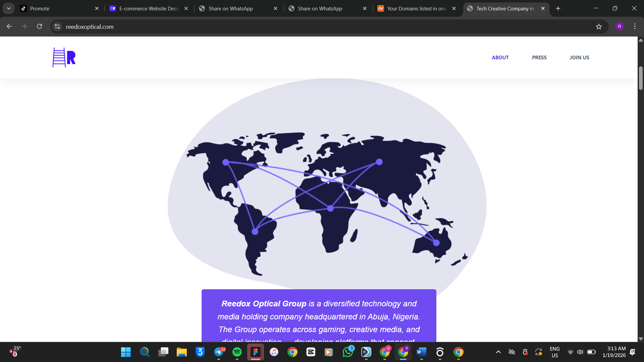Open Chrome profile avatar R
This screenshot has width=644, height=362.
[620, 26]
